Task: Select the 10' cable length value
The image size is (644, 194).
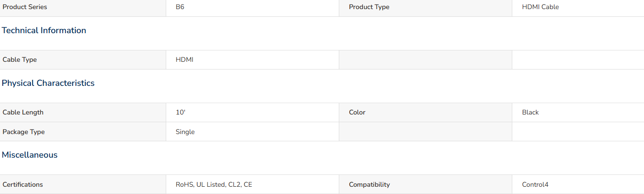Action: click(180, 112)
